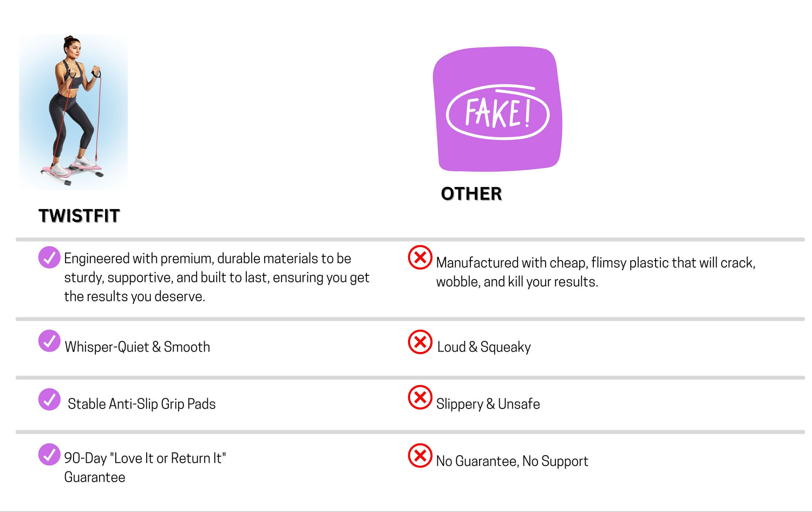Click the OTHER column heading
Viewport: 812px width, 512px height.
(x=472, y=193)
